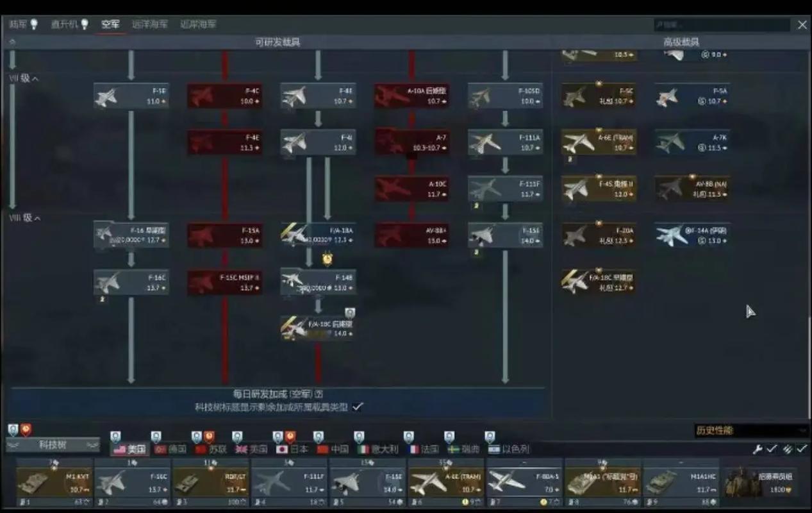
Task: Select the M1 KVT crew slot
Action: point(54,482)
